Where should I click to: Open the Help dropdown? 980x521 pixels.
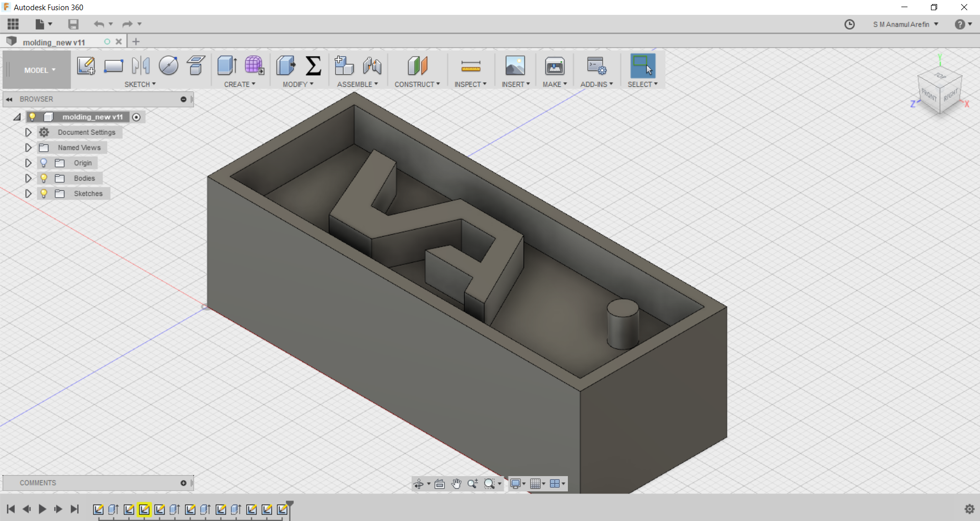tap(963, 24)
